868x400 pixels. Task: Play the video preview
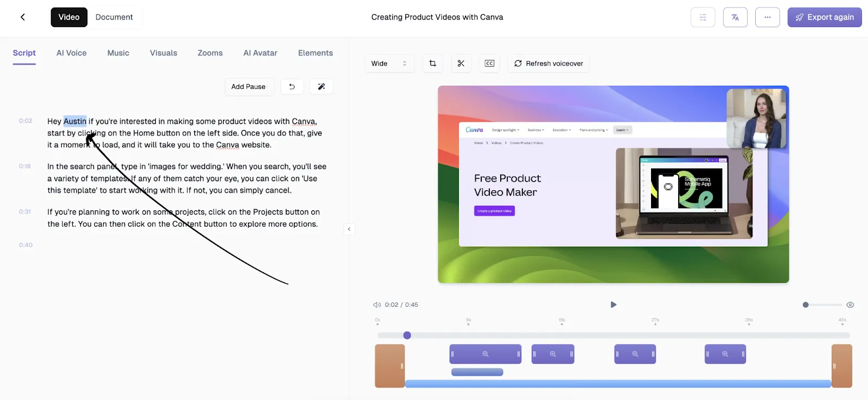point(614,305)
